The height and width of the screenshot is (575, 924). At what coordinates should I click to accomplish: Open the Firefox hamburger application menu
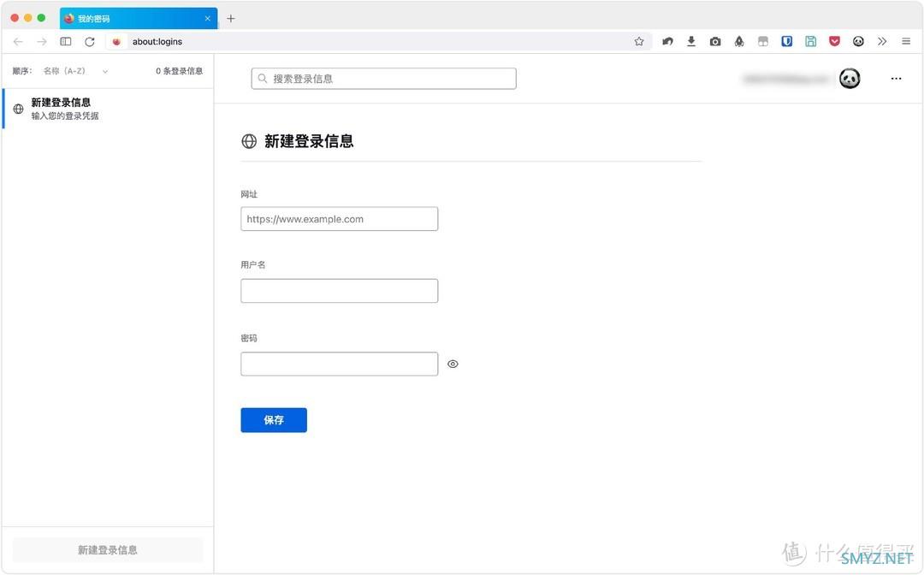(906, 41)
